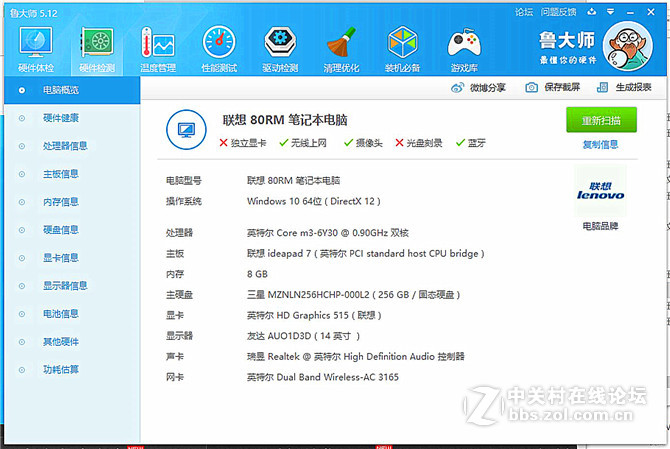
Task: Select 硬盘信息 in sidebar
Action: coord(72,230)
